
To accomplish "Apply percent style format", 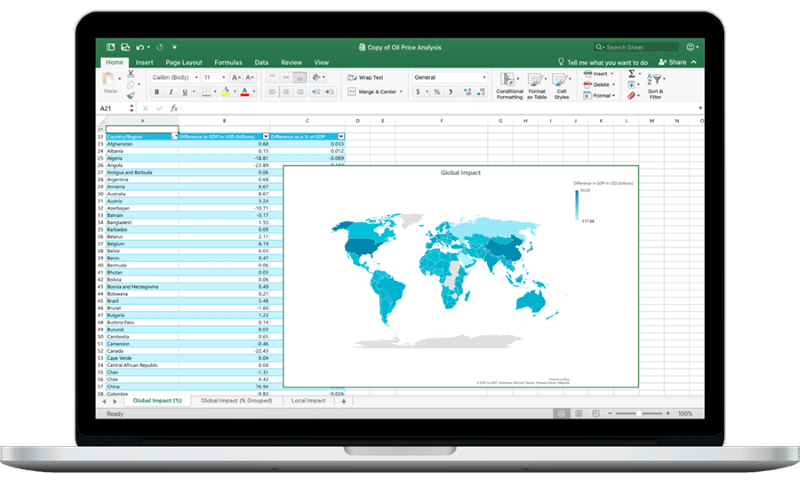I will [x=437, y=92].
